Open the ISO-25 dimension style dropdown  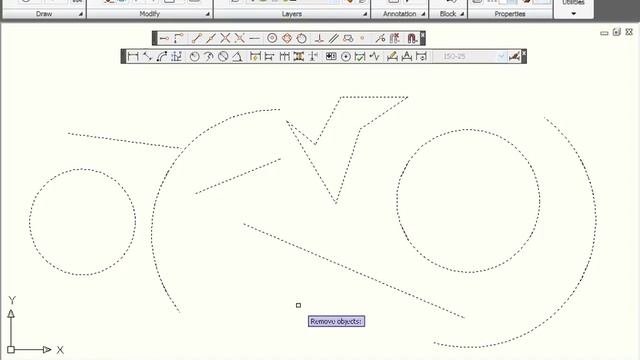click(x=501, y=56)
